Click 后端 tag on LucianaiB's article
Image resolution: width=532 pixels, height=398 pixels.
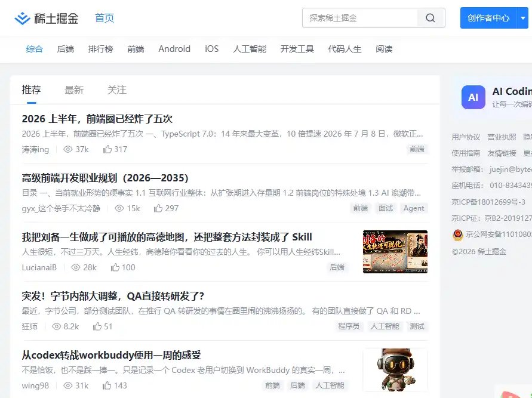click(337, 267)
